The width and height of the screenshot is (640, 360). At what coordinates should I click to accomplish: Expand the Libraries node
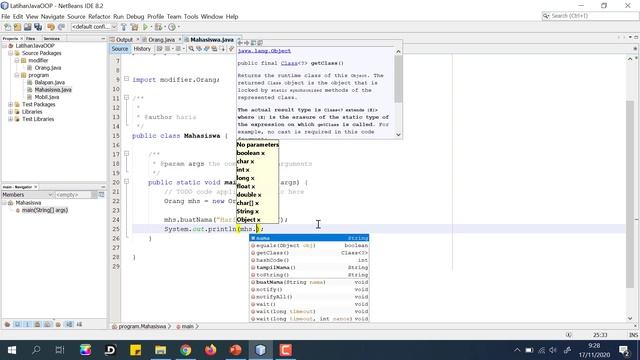11,112
